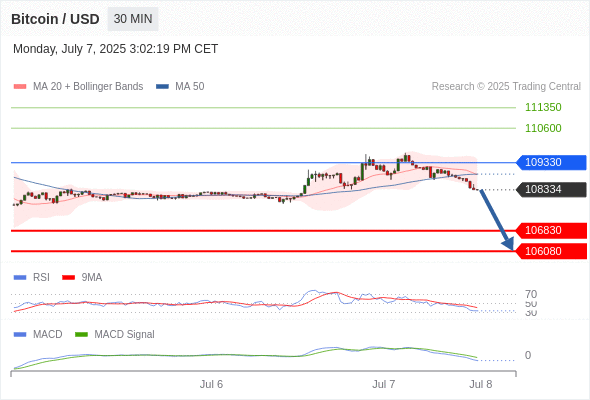Click the Jul 6 date axis marker
590x400 pixels.
(x=211, y=384)
